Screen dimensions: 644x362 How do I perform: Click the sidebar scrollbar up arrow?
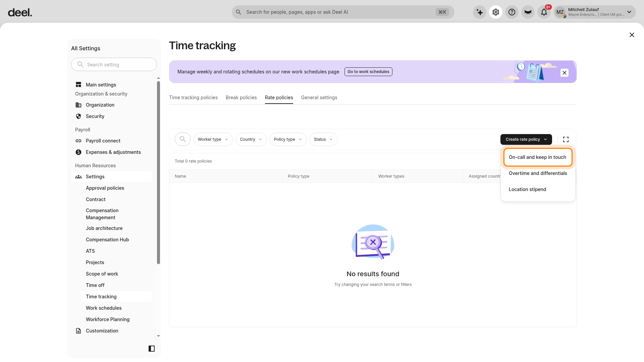[x=158, y=78]
